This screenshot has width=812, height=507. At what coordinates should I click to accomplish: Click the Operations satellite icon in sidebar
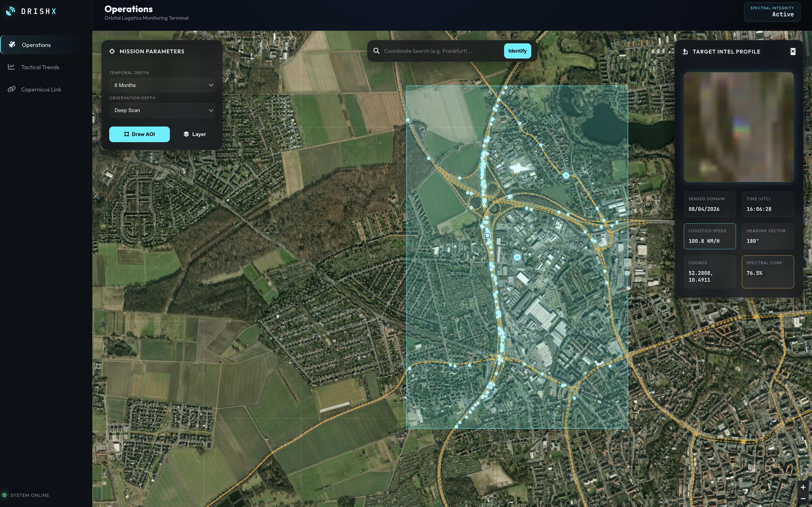(x=12, y=45)
